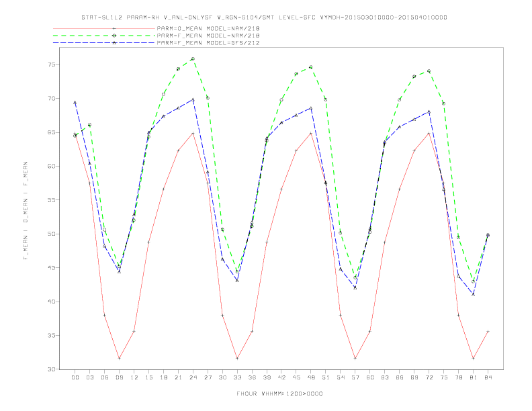Click green circle data point at hour 24 peak

(x=193, y=59)
